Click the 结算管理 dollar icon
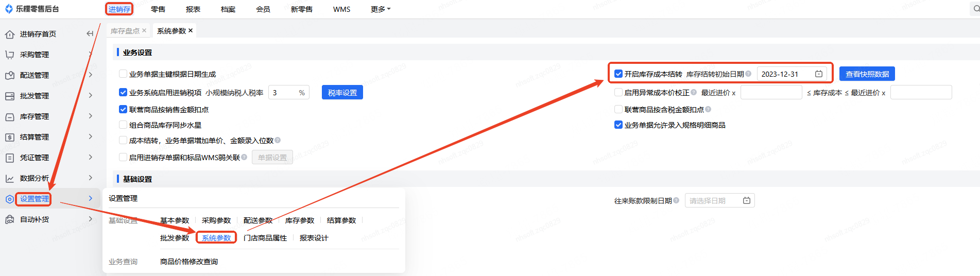This screenshot has height=276, width=980. 9,137
